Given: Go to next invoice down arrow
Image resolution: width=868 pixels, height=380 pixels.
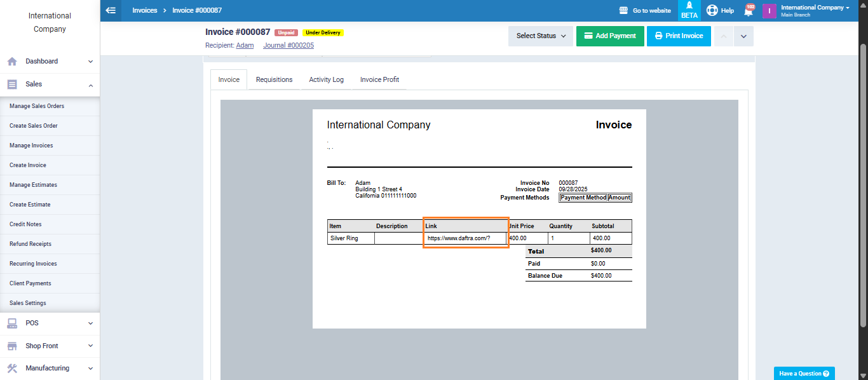Looking at the screenshot, I should pos(743,36).
